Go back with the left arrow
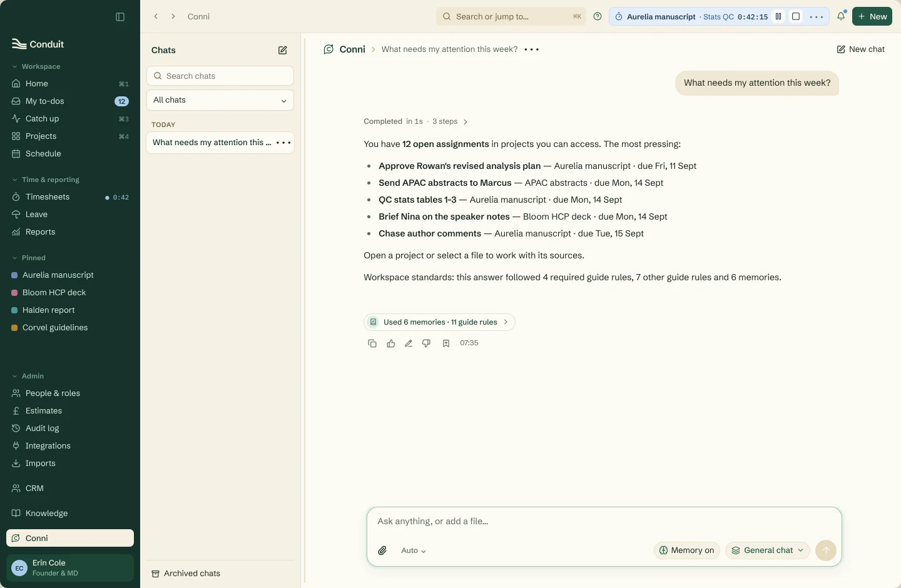The image size is (901, 588). [156, 16]
